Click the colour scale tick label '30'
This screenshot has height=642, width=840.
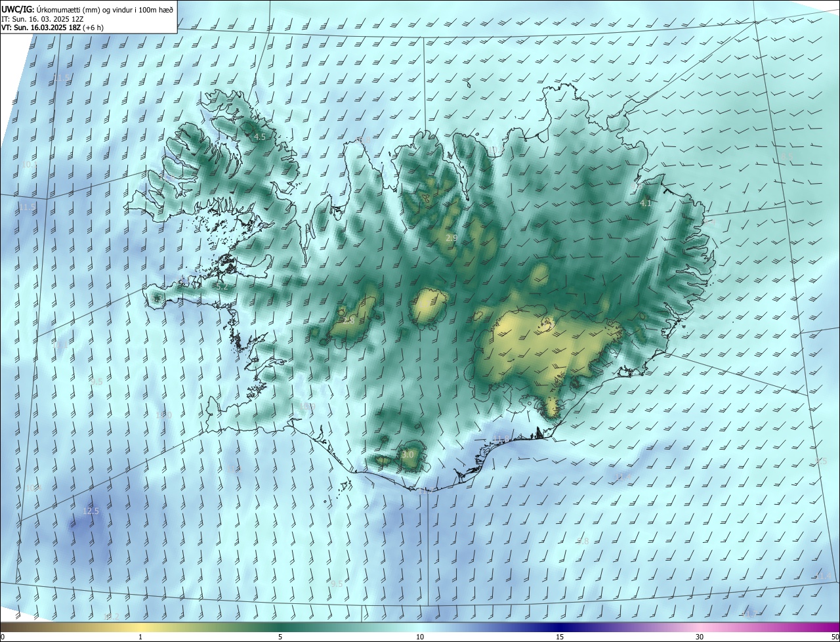[x=700, y=637]
